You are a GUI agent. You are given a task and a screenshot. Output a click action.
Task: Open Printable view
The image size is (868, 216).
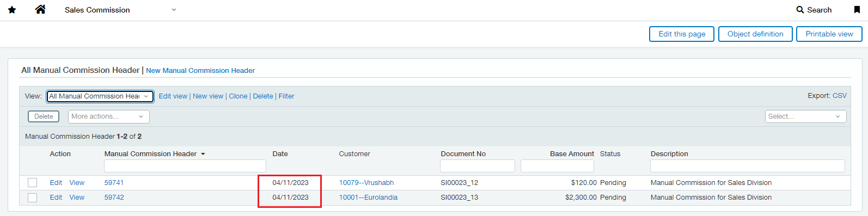pyautogui.click(x=829, y=34)
